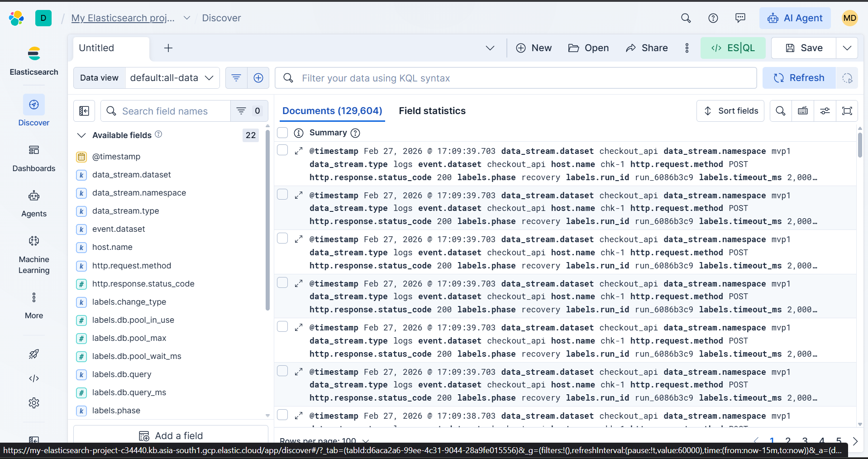Switch to the Documents tab
Screen dimensions: 868x459
coord(332,111)
